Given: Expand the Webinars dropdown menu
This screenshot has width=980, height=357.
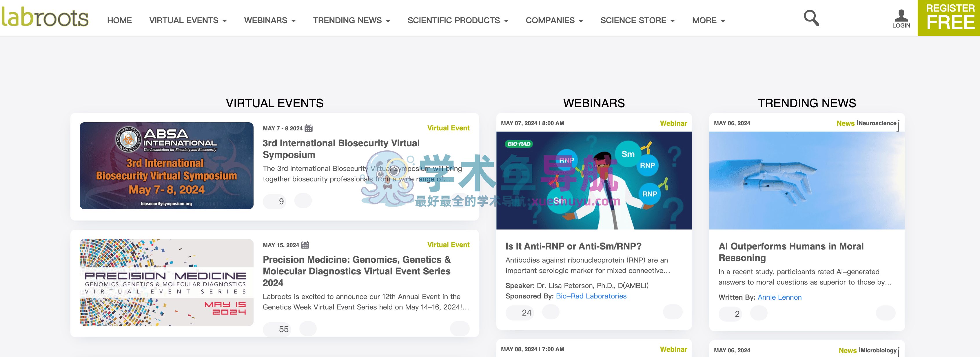Looking at the screenshot, I should point(270,21).
